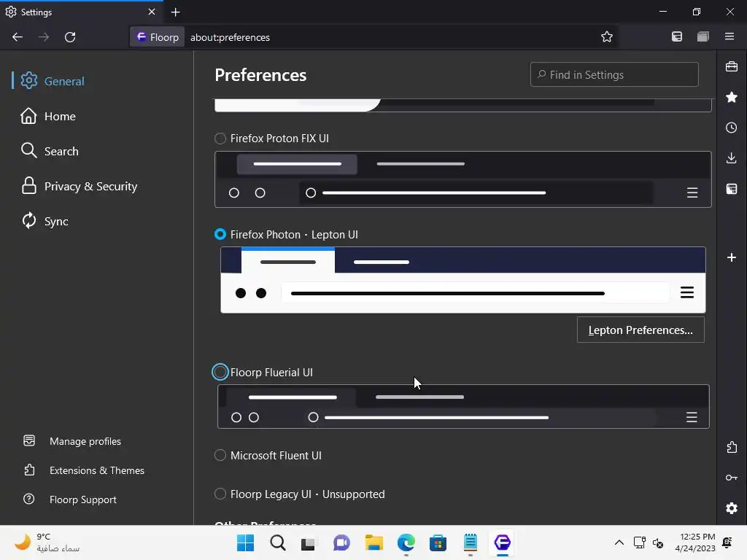Open the sidebar toggle icon in toolbar

[677, 37]
